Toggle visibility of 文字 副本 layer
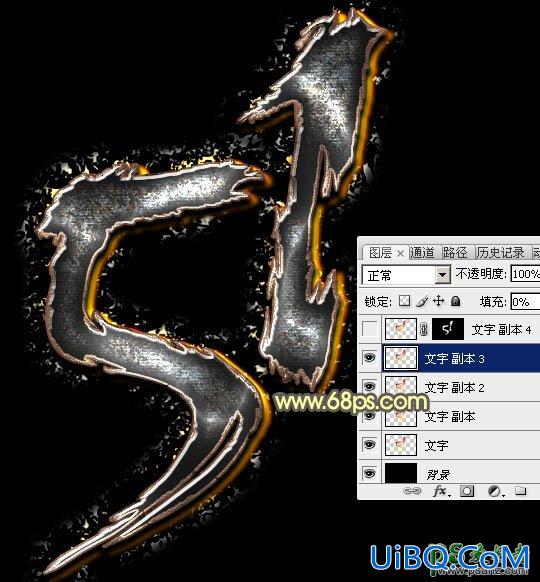The width and height of the screenshot is (540, 582). pyautogui.click(x=369, y=416)
